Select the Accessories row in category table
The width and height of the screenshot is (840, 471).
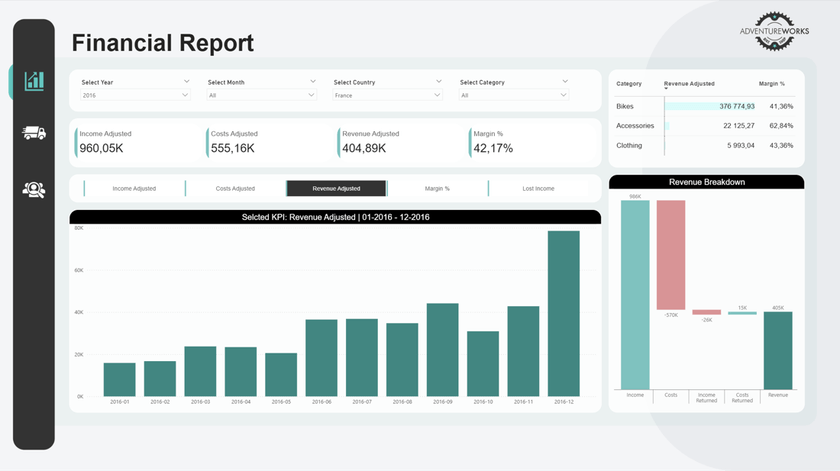pos(704,125)
